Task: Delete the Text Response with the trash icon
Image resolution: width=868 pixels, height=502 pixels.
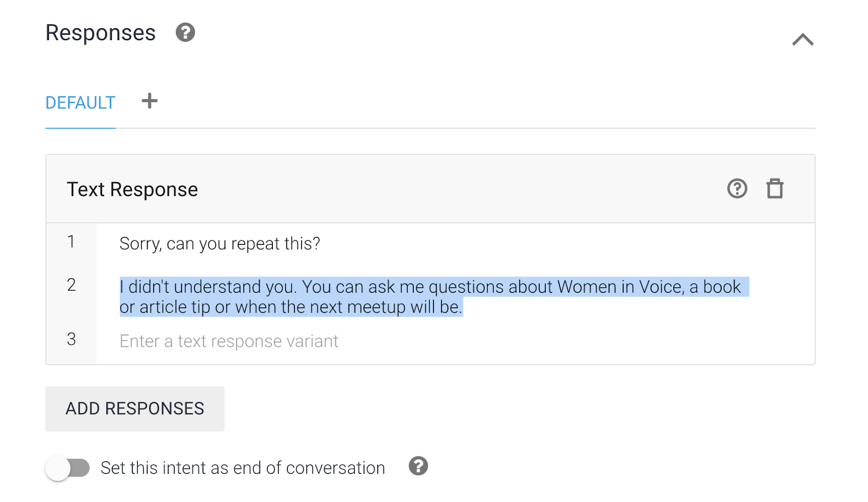Action: pos(775,189)
